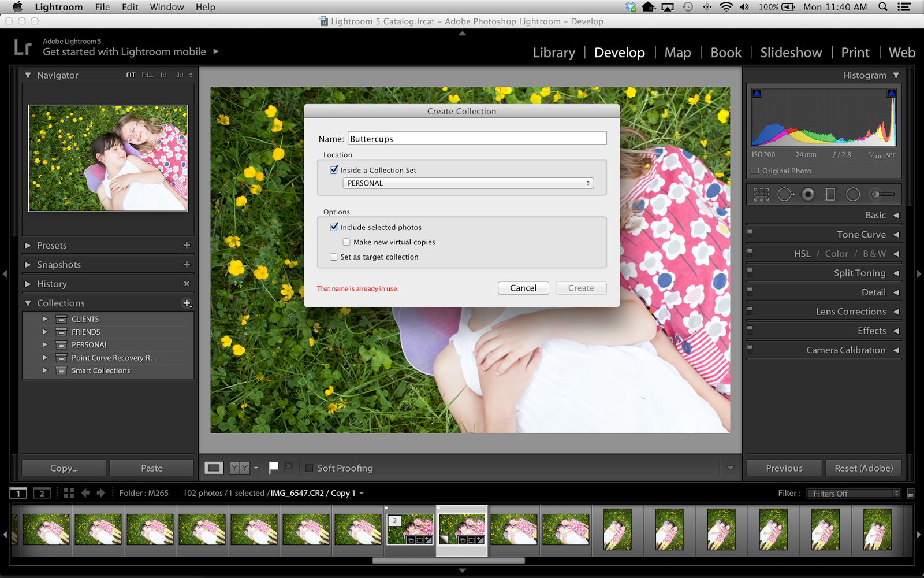Click the Previous button
Image resolution: width=924 pixels, height=578 pixels.
783,468
